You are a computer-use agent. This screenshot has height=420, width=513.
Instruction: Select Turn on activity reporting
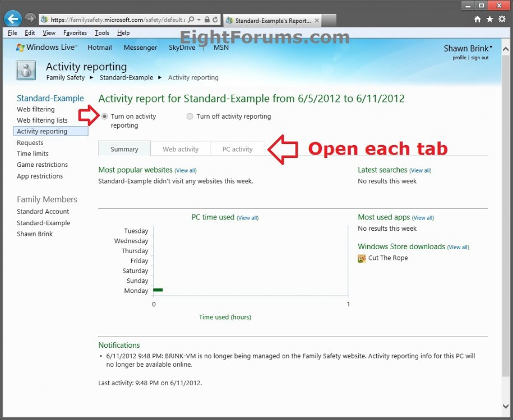point(104,116)
